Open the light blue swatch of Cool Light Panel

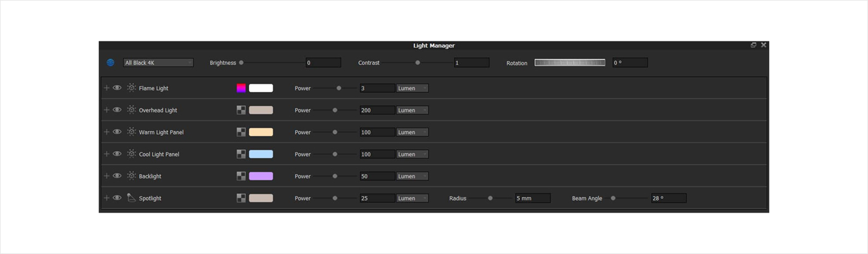(x=261, y=154)
